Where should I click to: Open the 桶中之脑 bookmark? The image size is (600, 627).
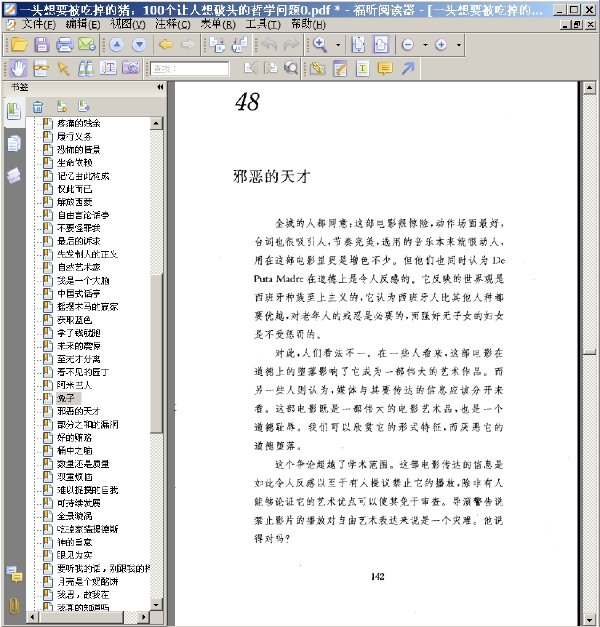[x=74, y=450]
